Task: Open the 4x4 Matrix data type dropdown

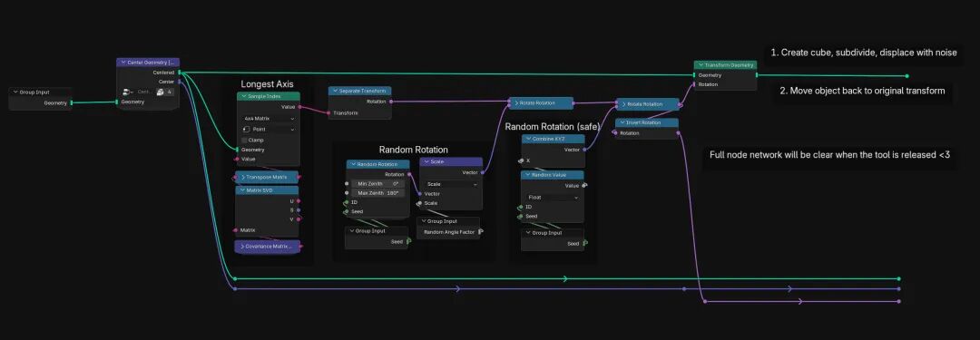Action: [x=268, y=118]
